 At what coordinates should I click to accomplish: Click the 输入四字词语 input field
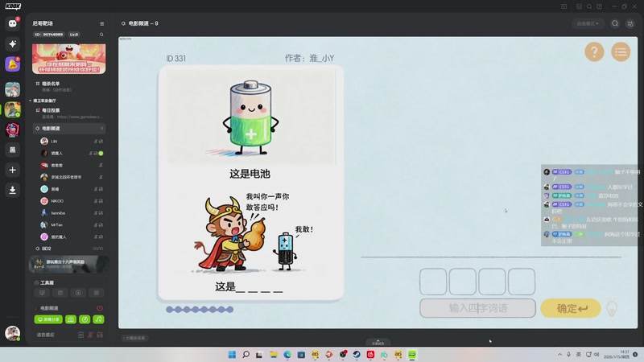477,308
